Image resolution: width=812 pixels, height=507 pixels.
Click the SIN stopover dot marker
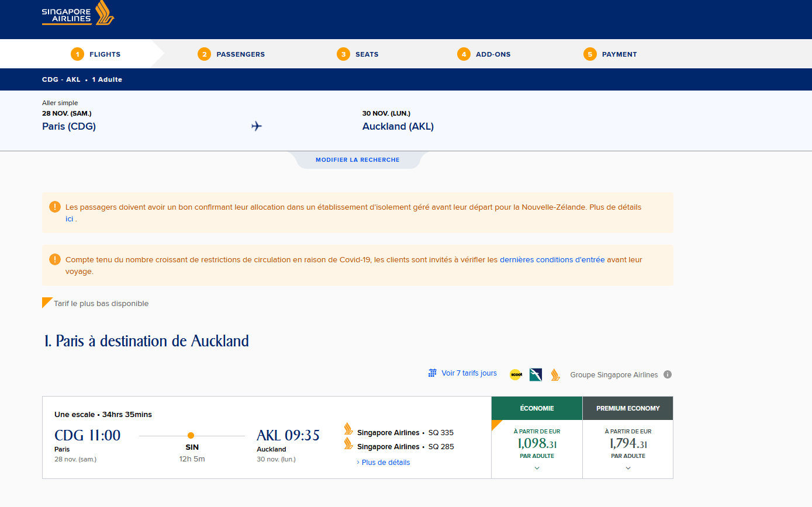point(191,435)
